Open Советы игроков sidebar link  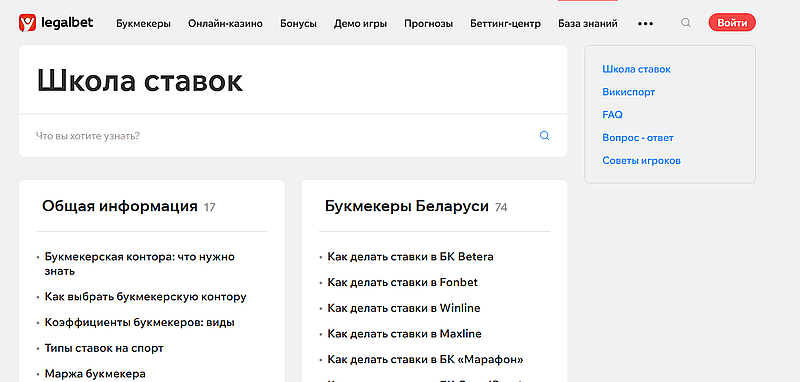click(x=641, y=161)
